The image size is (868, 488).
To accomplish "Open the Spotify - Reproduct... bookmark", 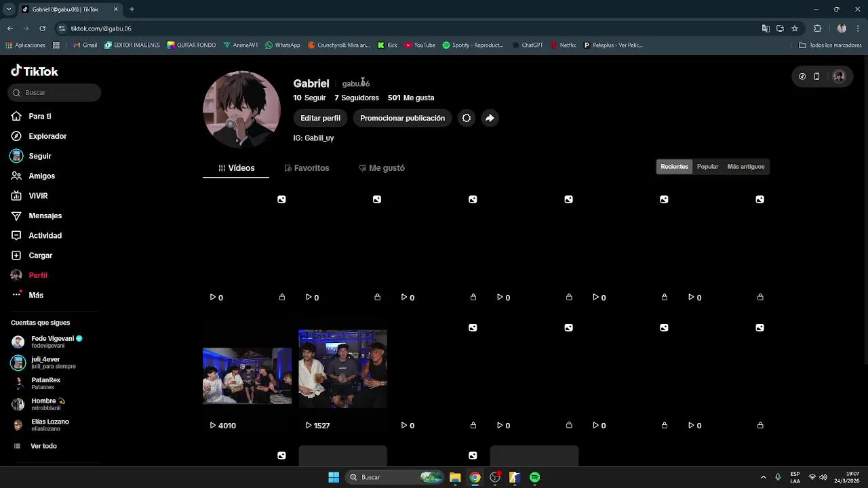I will (473, 45).
